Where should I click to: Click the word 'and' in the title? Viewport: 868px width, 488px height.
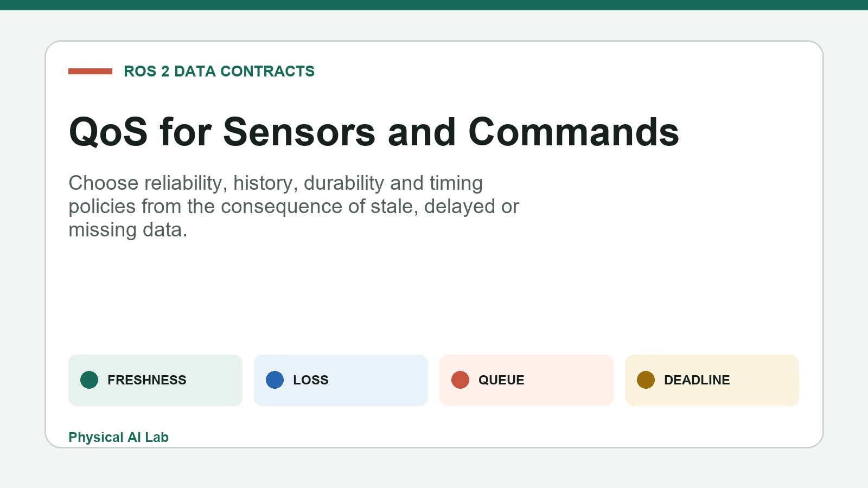[422, 132]
